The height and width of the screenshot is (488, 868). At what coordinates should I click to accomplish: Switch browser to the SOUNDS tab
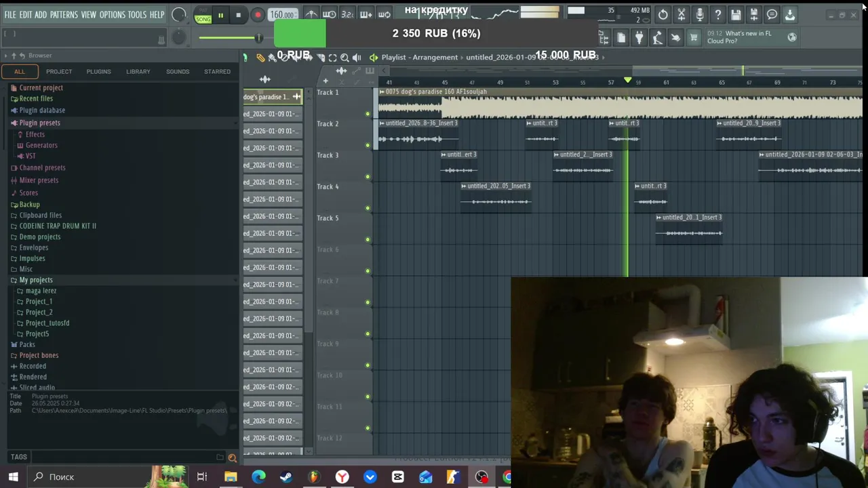(x=178, y=71)
